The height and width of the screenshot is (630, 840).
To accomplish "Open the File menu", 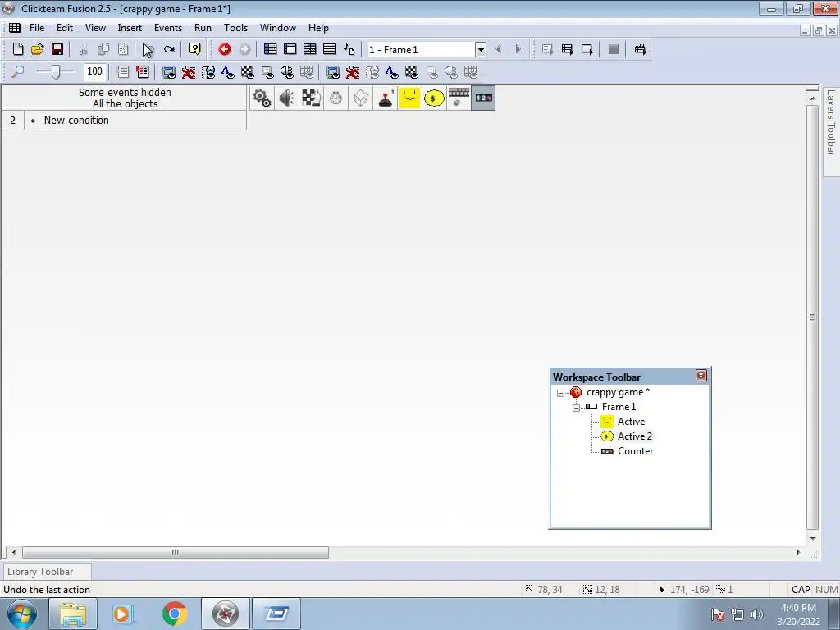I will click(x=36, y=28).
